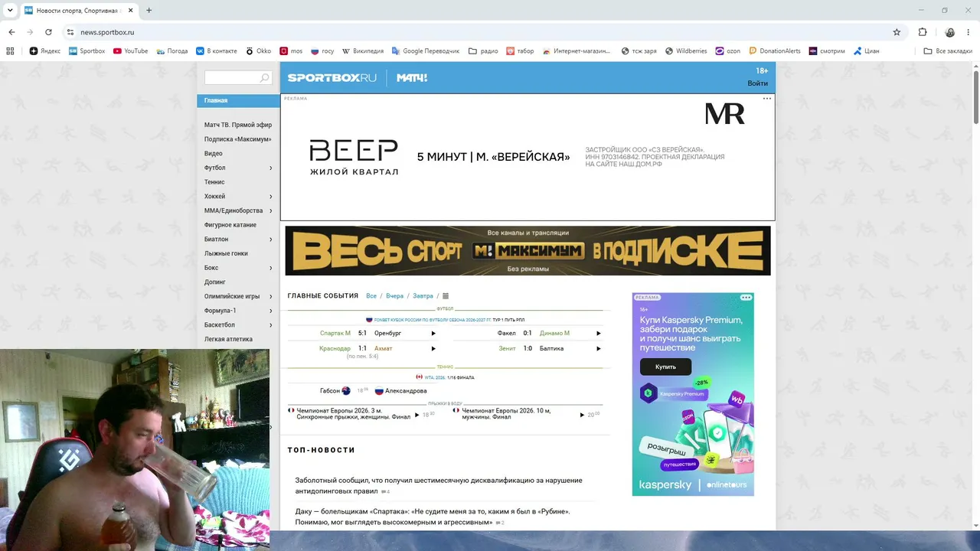Open Заболотный disqualification news headline
Viewport: 980px width, 551px height.
coord(439,486)
